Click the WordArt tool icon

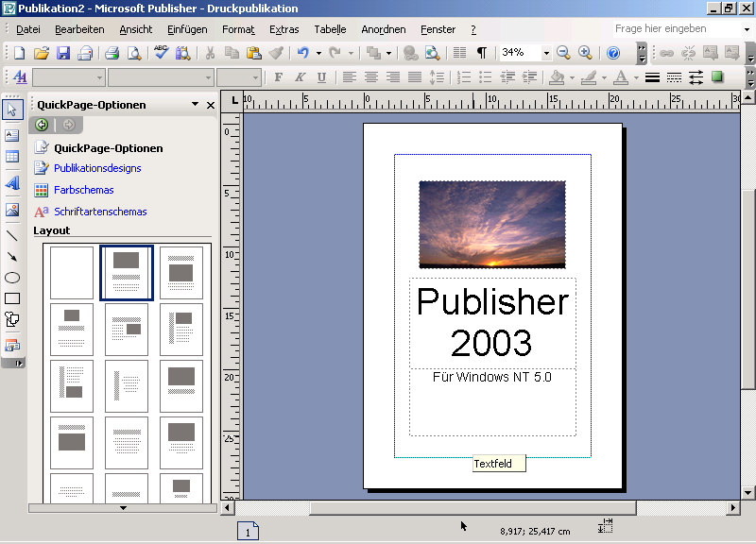tap(12, 183)
